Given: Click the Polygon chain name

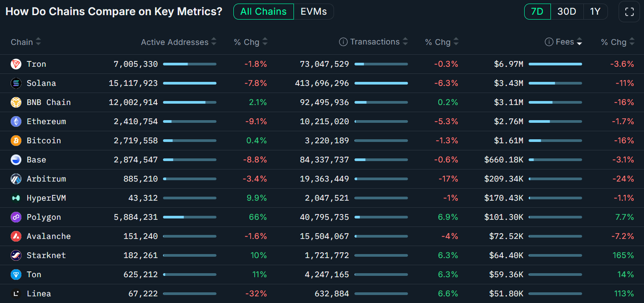Looking at the screenshot, I should pos(44,217).
